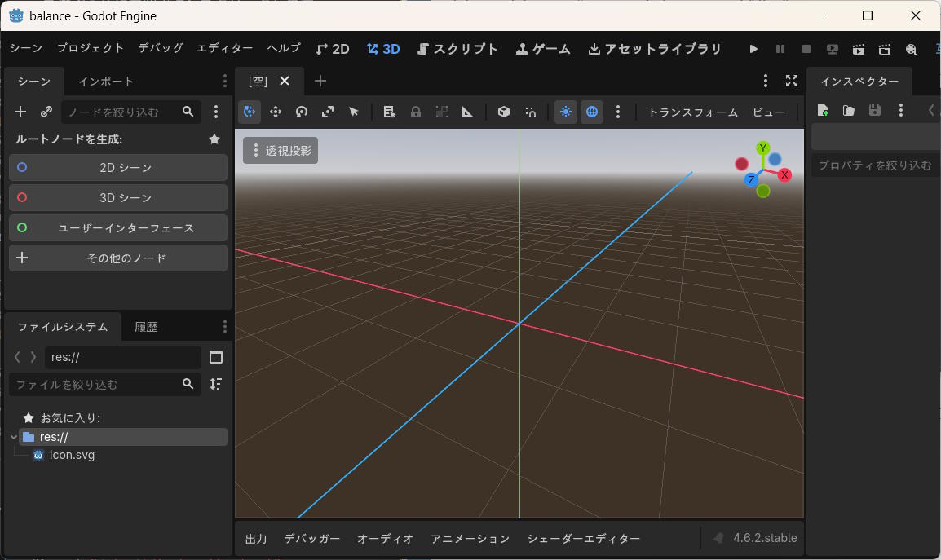Select the Move mode tool

pyautogui.click(x=276, y=112)
